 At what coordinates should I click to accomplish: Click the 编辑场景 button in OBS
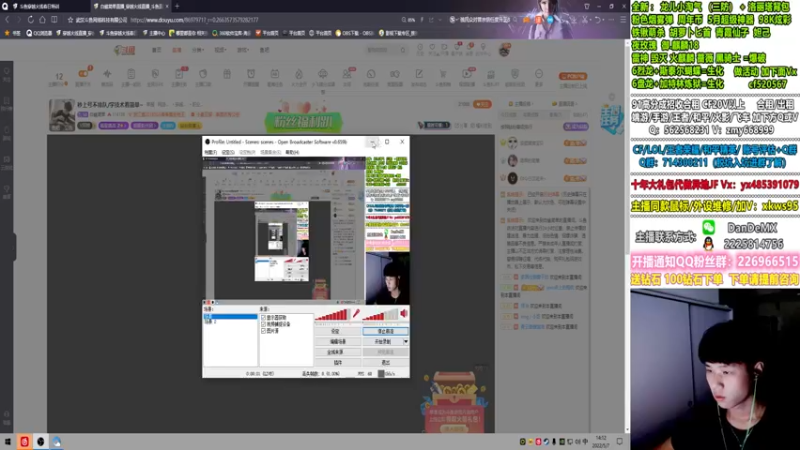coord(337,341)
